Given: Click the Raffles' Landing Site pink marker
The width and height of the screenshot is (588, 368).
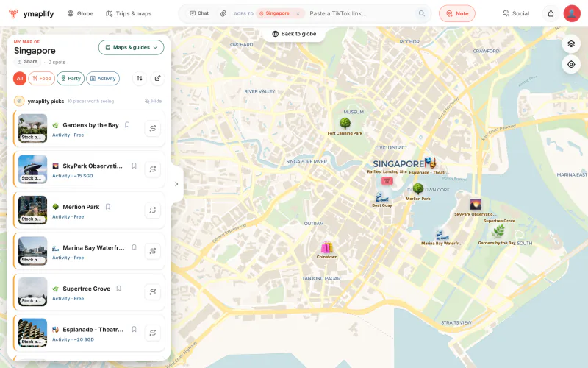Looking at the screenshot, I should coord(387,181).
